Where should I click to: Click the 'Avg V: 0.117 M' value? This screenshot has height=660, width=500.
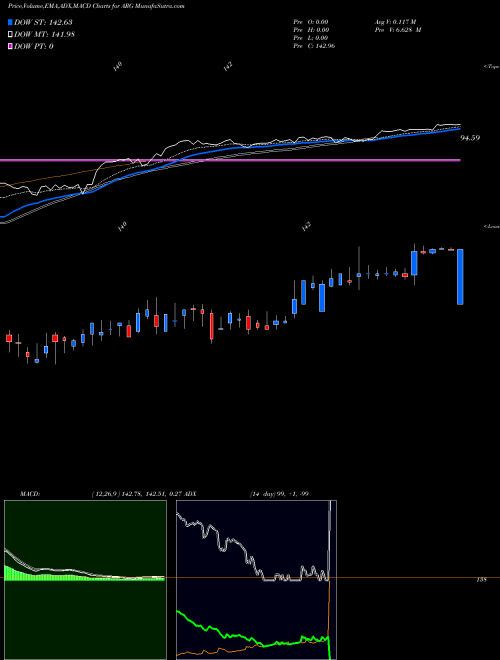[x=395, y=22]
